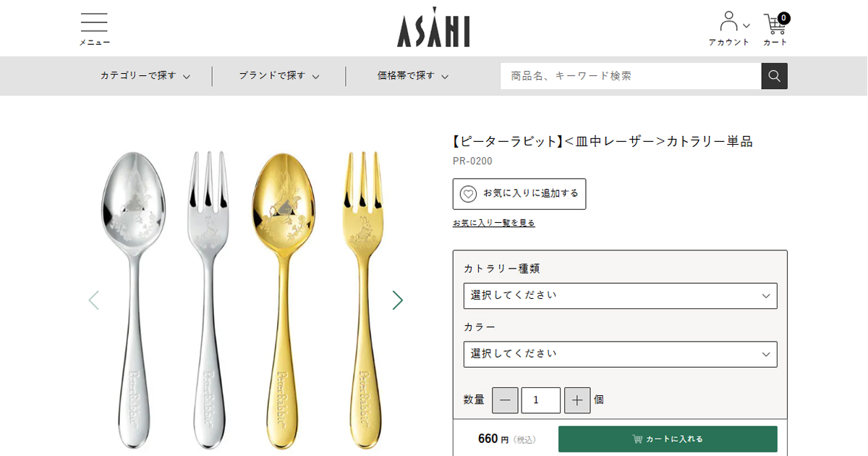Click the ASAHI logo

point(433,28)
